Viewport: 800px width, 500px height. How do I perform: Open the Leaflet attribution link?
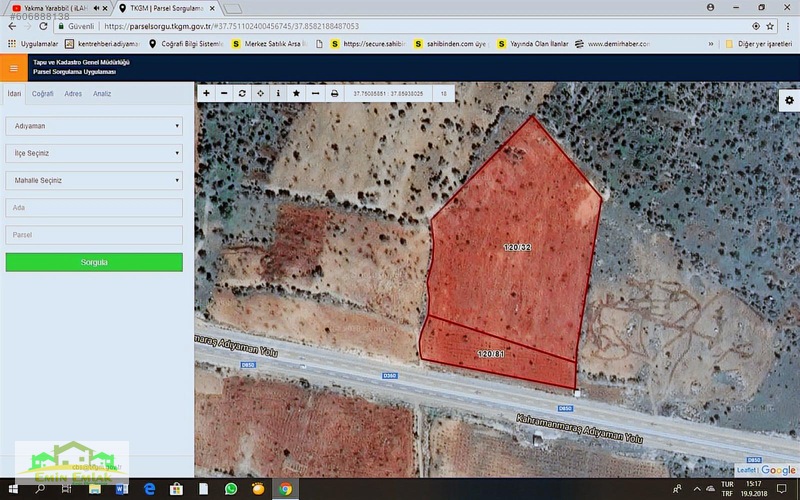click(746, 470)
